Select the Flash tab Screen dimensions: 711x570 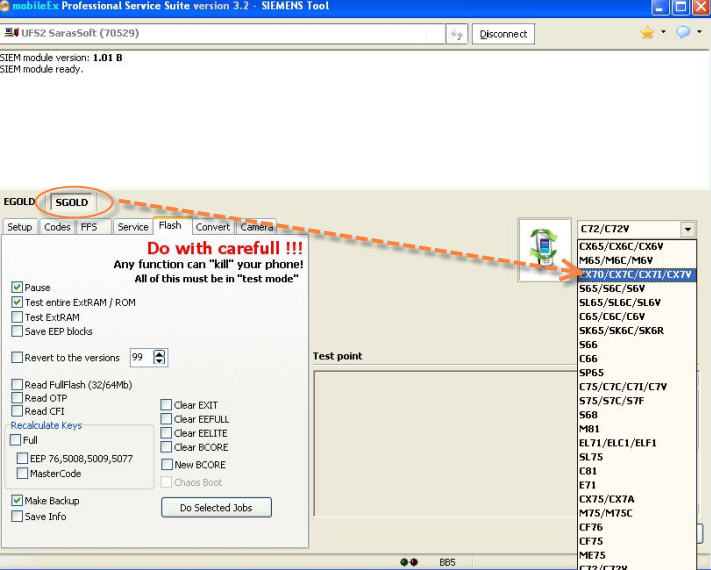(x=170, y=225)
